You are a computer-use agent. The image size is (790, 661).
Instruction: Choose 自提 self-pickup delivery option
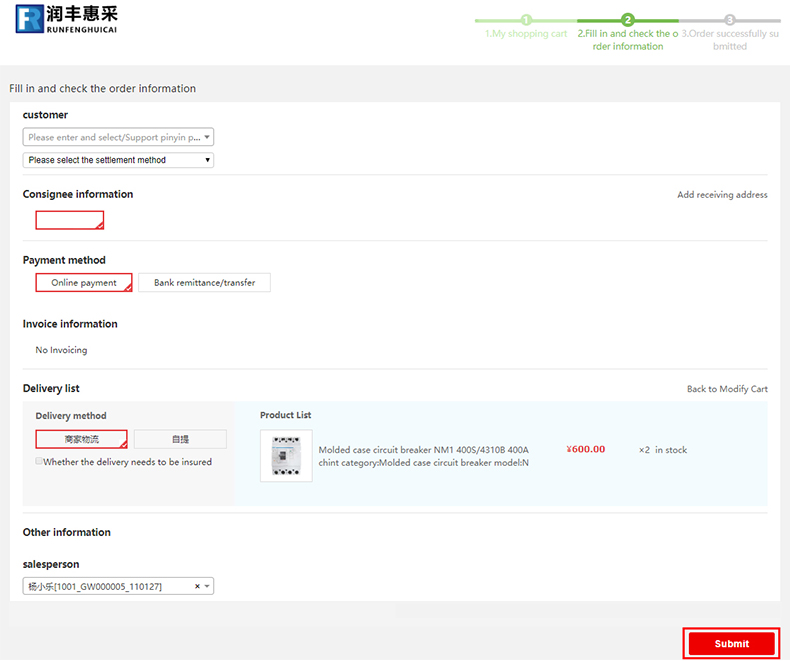(x=180, y=439)
